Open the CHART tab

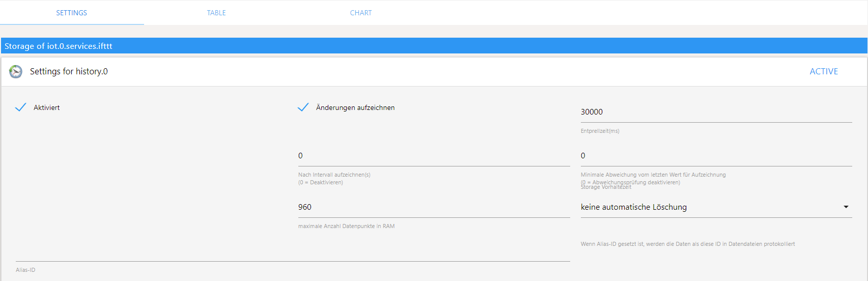pyautogui.click(x=361, y=13)
